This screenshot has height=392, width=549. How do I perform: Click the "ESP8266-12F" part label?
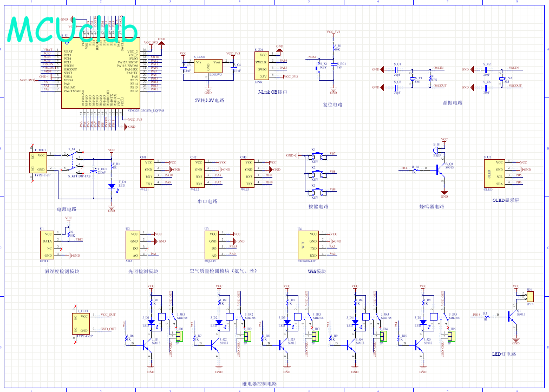(x=306, y=261)
